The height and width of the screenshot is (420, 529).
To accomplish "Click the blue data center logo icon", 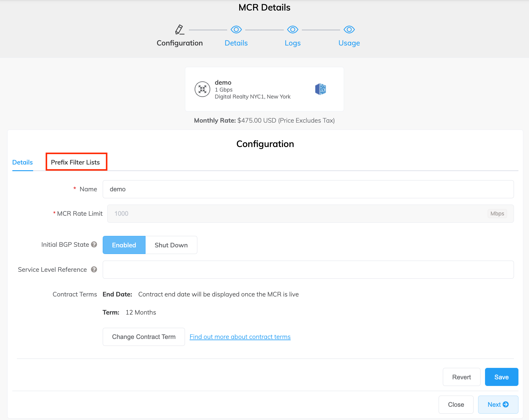I will point(321,89).
